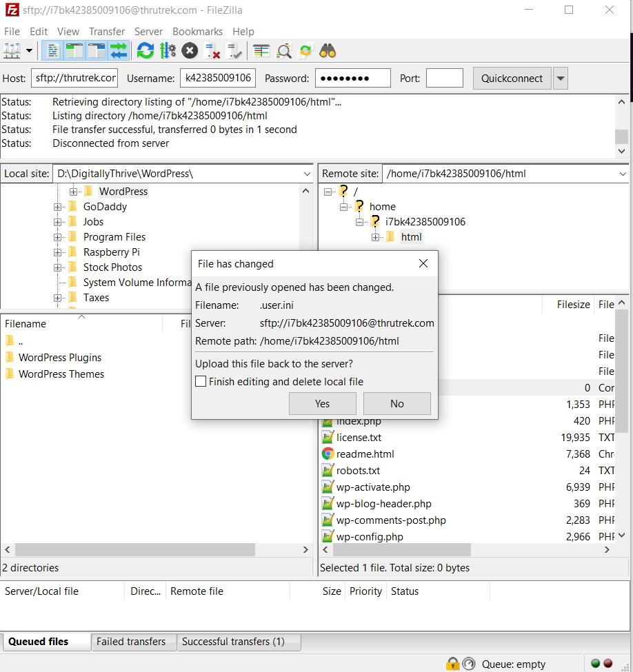Expand the remote html folder node

point(375,237)
